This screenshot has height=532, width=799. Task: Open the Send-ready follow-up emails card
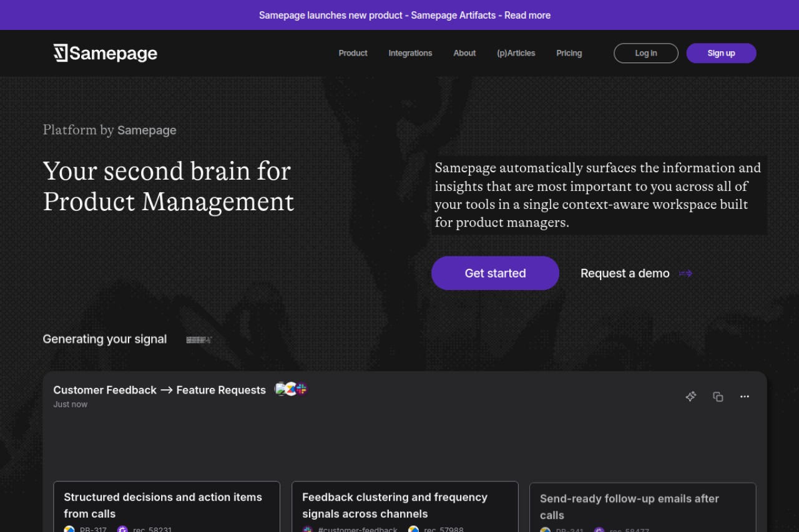coord(643,507)
